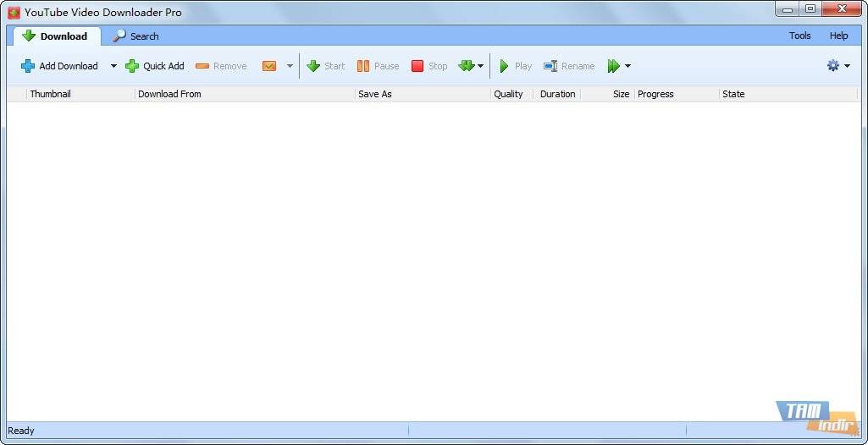The image size is (868, 445).
Task: Click the Rename file icon
Action: coord(550,66)
